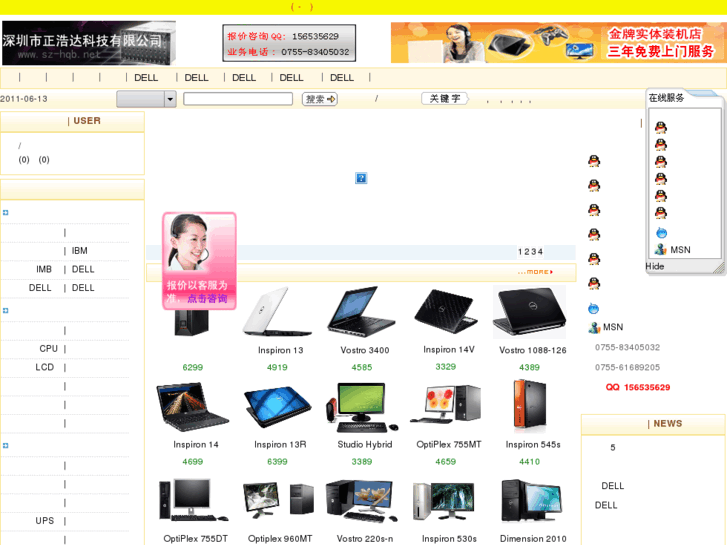Open the 金牌实体装机店 promotional banner

pos(558,42)
